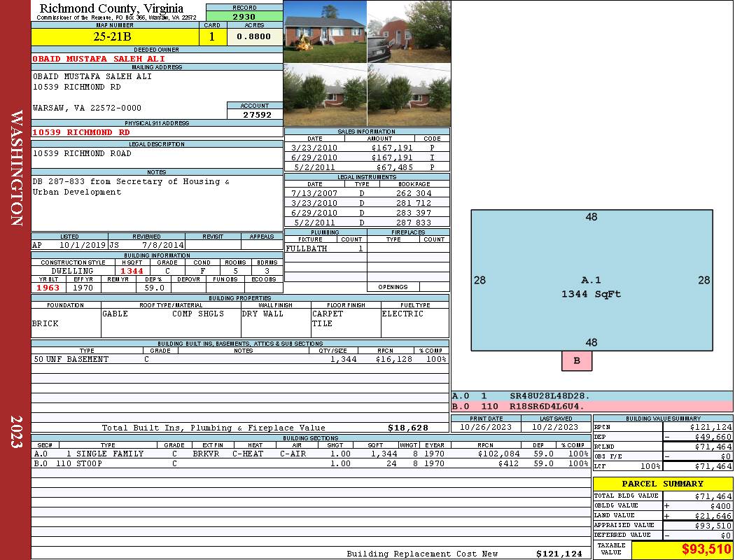
Task: Click physical address 10539 RICHMOND RD in red
Action: 81,132
